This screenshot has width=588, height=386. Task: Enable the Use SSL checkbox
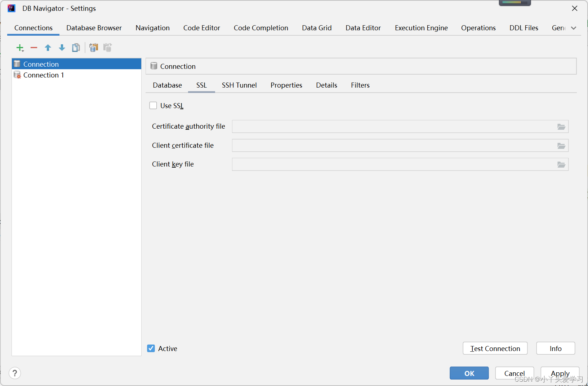[x=153, y=106]
